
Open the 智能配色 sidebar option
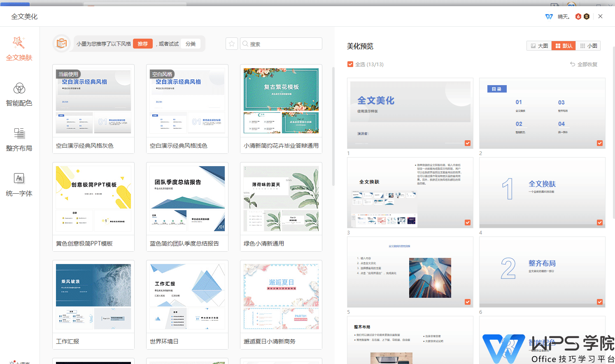[19, 94]
